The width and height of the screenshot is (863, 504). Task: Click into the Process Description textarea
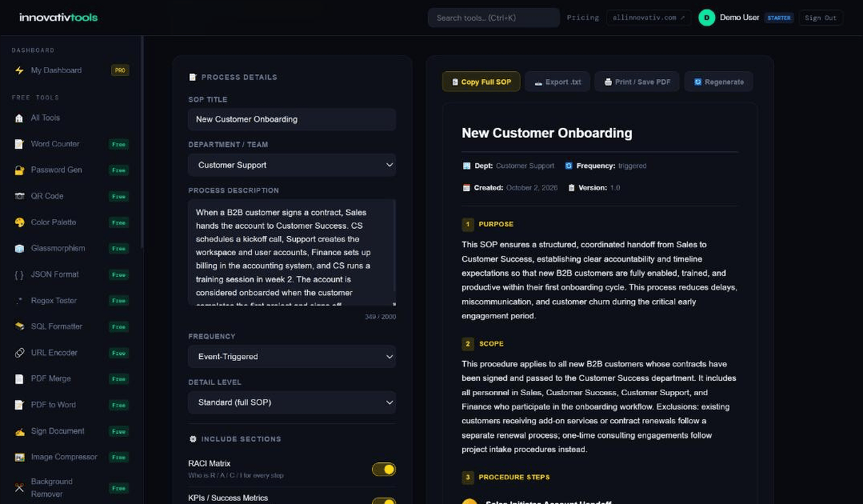tap(292, 253)
